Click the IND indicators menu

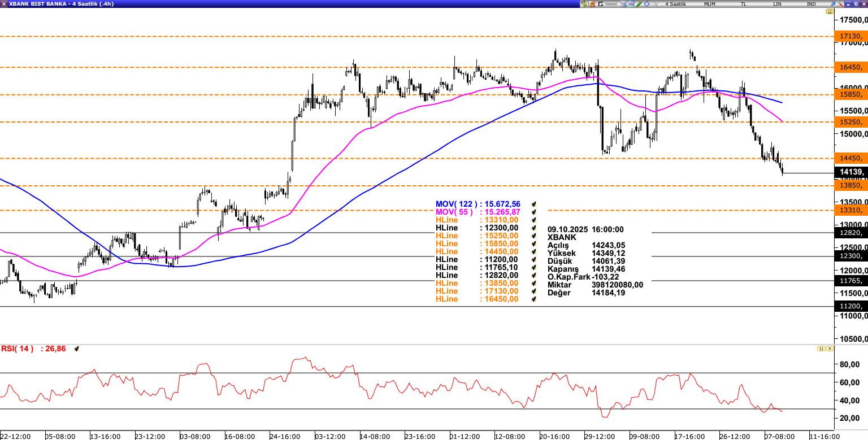pos(811,4)
